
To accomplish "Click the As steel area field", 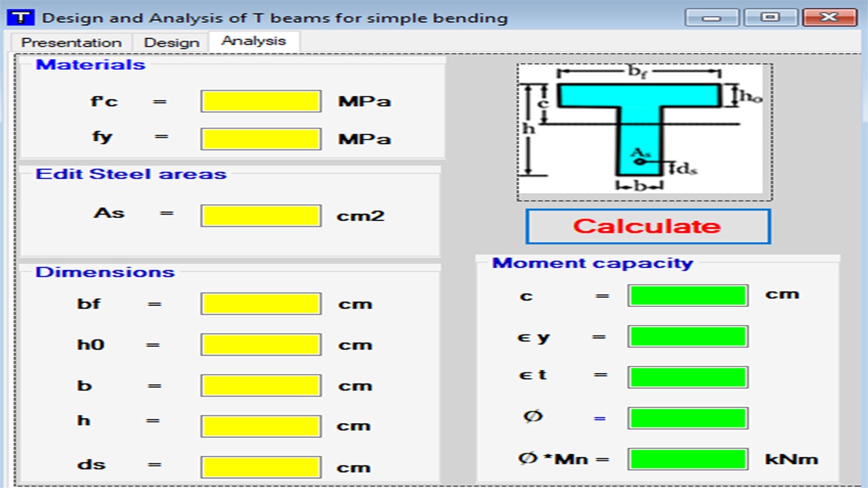I will coord(261,214).
